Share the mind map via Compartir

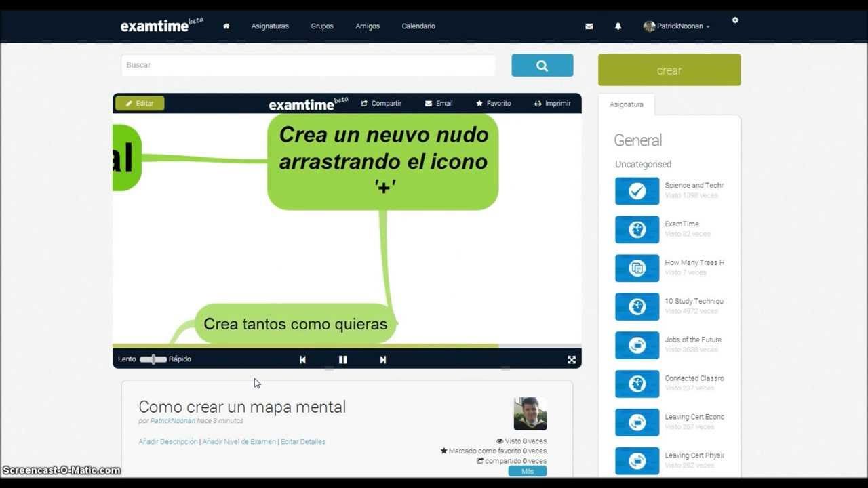coord(381,104)
